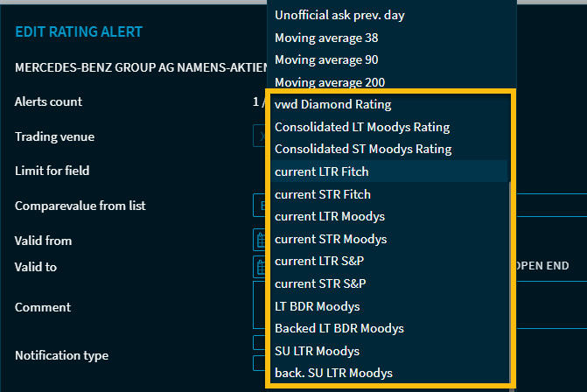Choose back. SU LTR Moodys entry
This screenshot has height=392, width=587.
point(333,373)
